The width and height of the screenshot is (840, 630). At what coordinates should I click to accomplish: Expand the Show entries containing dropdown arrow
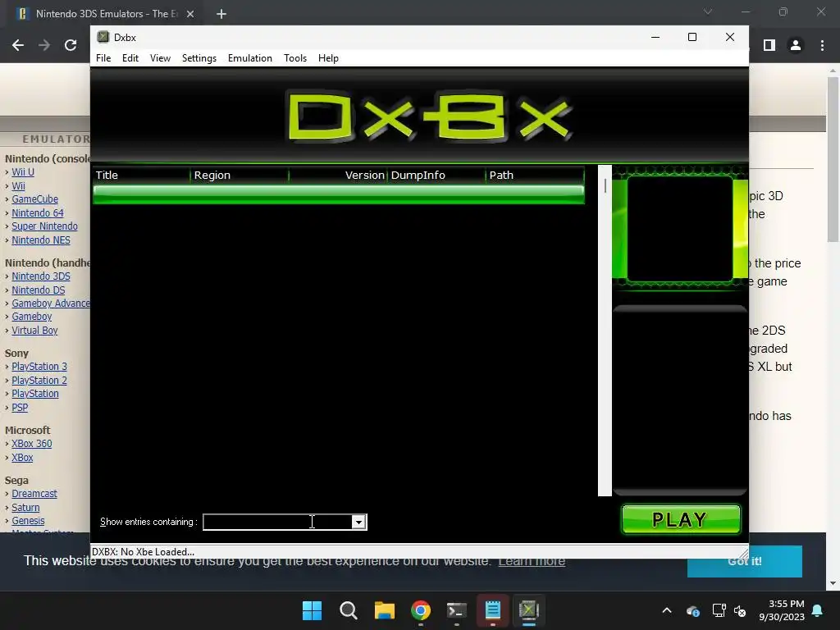(359, 522)
